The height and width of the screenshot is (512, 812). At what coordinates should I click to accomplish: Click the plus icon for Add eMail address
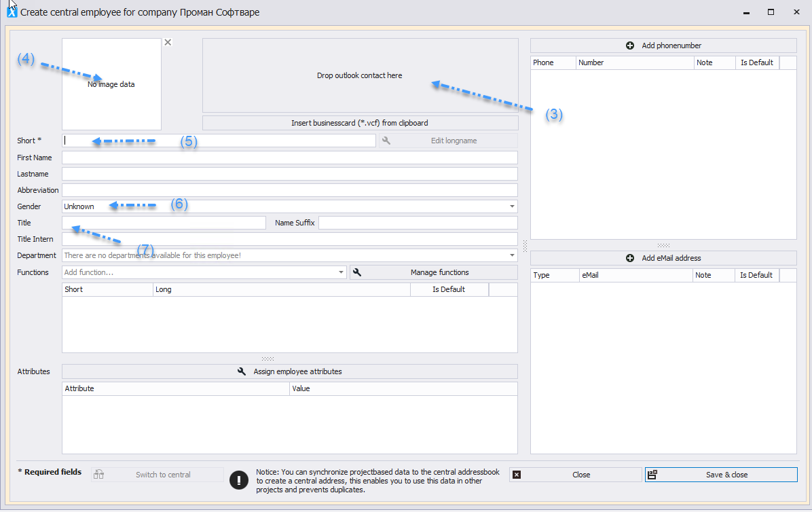630,258
